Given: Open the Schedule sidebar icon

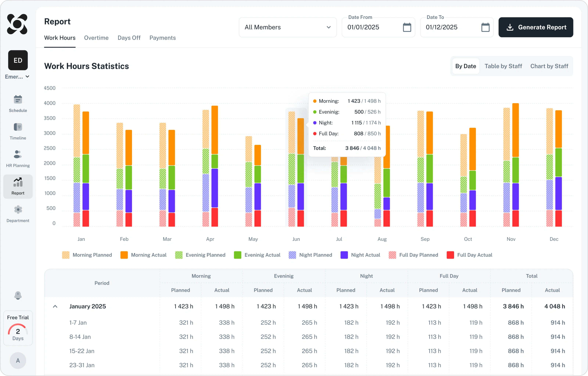Looking at the screenshot, I should coord(18,100).
